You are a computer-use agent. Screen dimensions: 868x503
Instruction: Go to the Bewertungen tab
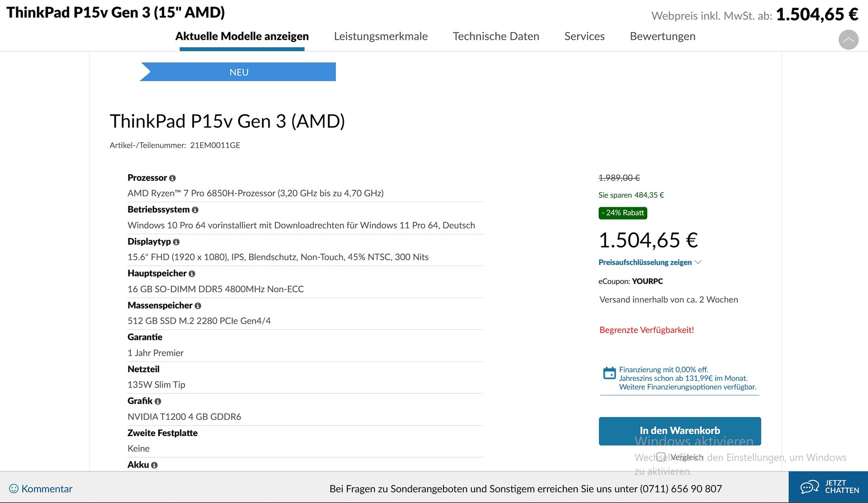[x=662, y=36]
